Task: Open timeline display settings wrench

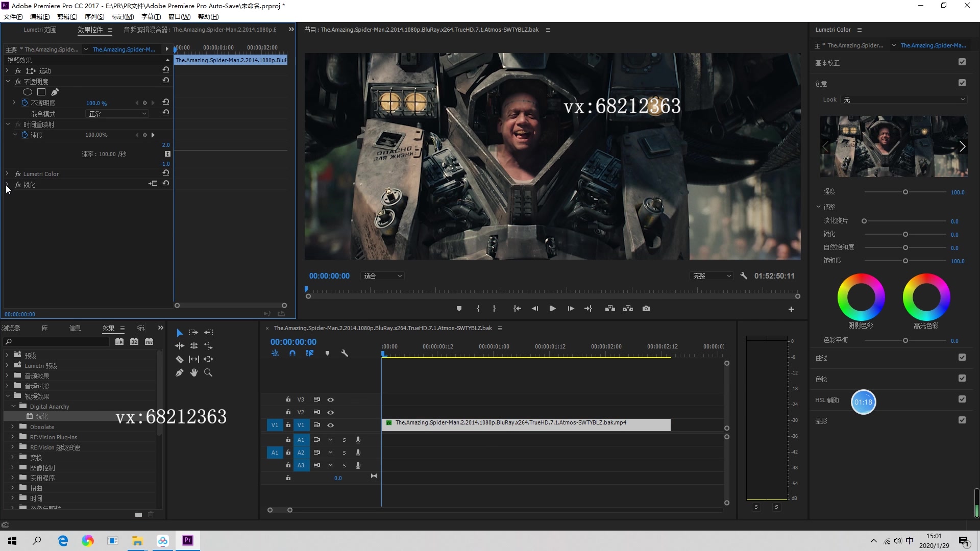Action: [345, 353]
